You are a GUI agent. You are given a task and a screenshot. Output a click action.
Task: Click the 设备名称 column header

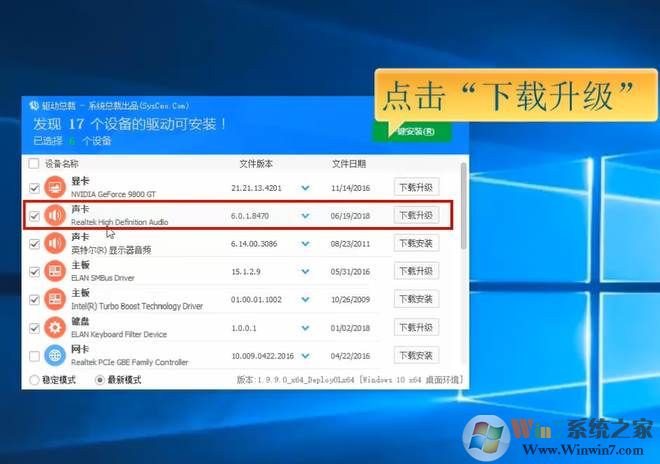62,164
